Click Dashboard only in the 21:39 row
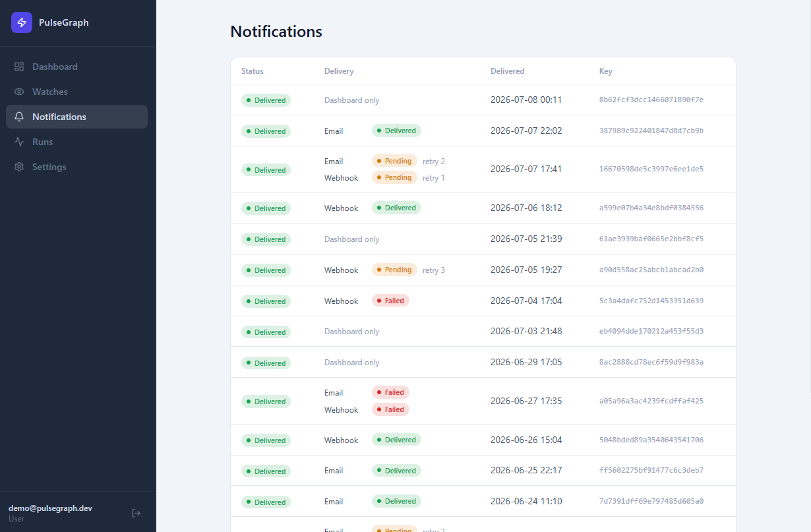The height and width of the screenshot is (532, 811). pyautogui.click(x=352, y=239)
